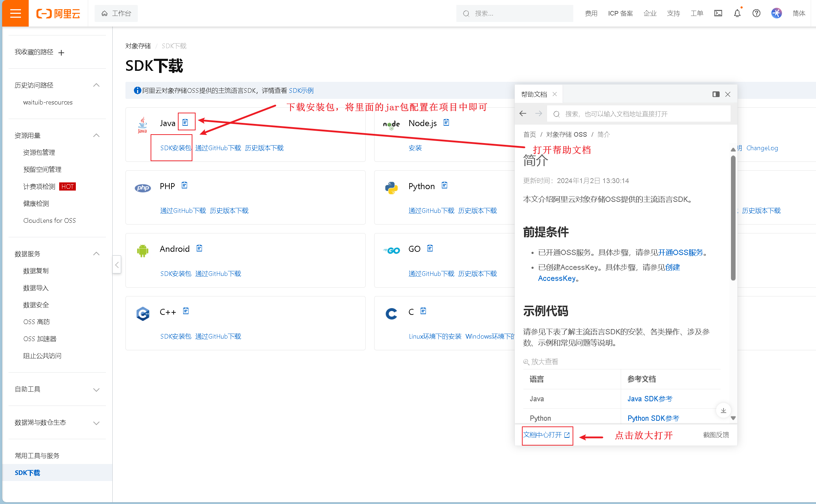This screenshot has width=816, height=504.
Task: Open the hamburger menu in the top-left corner
Action: click(15, 13)
